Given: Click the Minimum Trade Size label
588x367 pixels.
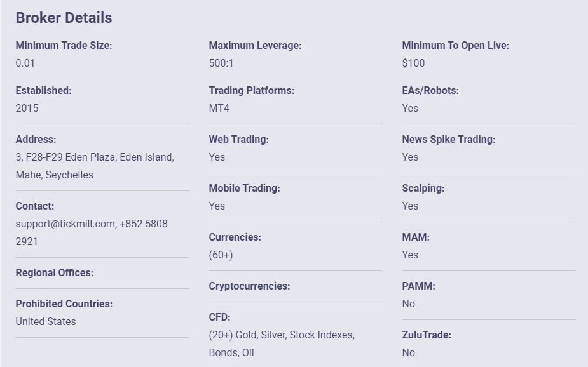Looking at the screenshot, I should tap(64, 45).
